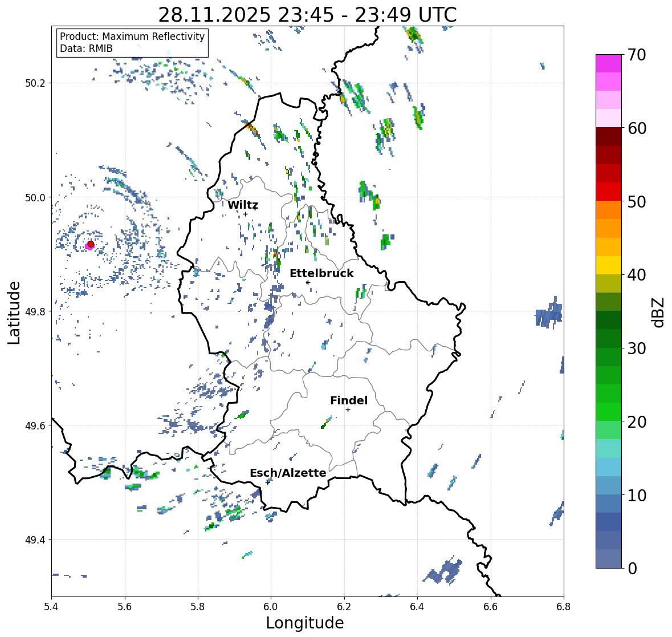This screenshot has width=672, height=637.
Task: Click the 40 value on colorbar
Action: click(x=637, y=275)
